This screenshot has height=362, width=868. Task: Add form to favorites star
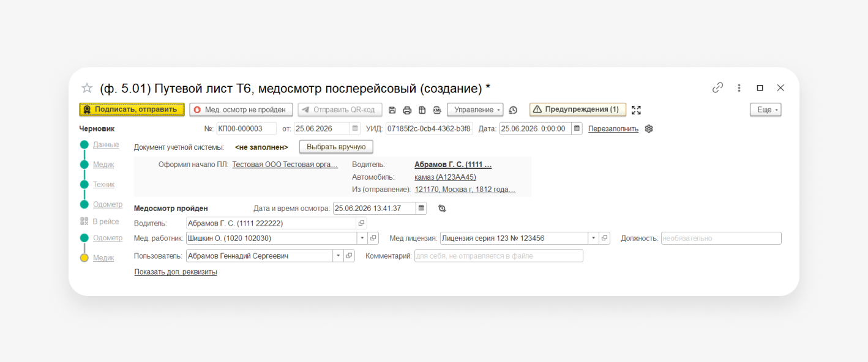click(87, 88)
